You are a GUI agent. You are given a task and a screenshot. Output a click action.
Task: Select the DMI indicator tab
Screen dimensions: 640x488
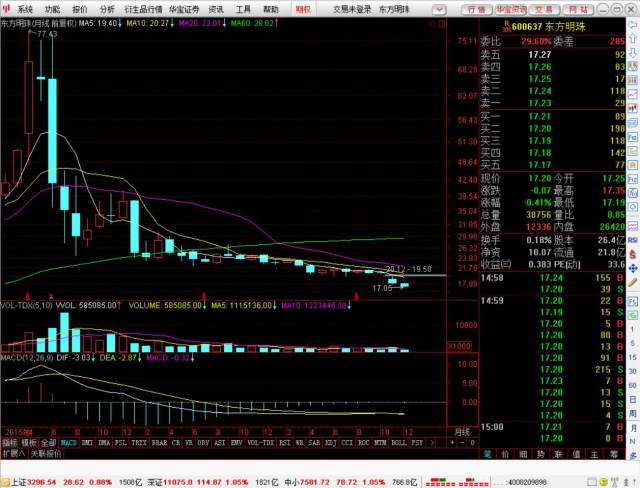87,443
